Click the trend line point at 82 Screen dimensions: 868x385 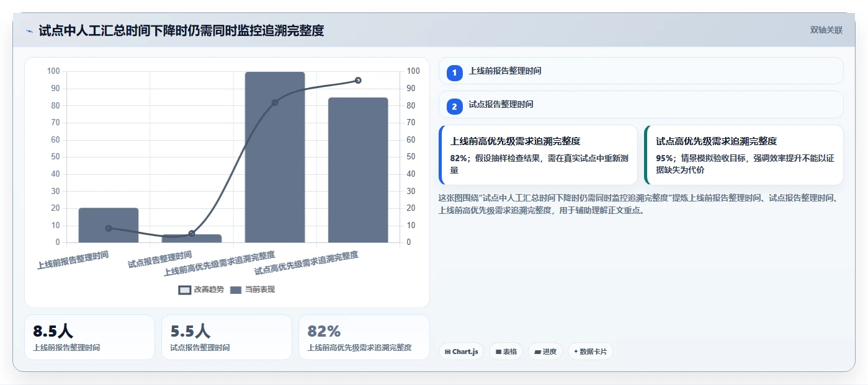click(275, 102)
